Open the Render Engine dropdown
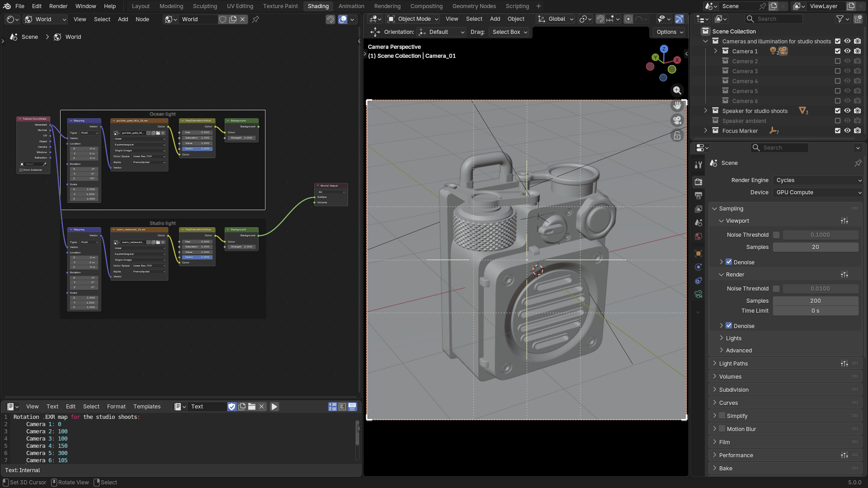Image resolution: width=868 pixels, height=488 pixels. [x=818, y=180]
